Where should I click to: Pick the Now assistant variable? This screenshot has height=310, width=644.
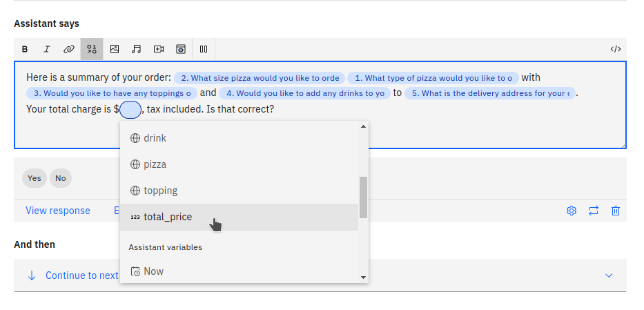pyautogui.click(x=153, y=271)
